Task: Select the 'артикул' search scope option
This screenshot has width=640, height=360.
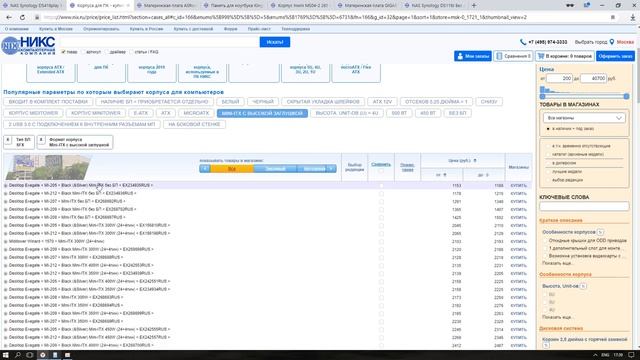Action: 84,52
